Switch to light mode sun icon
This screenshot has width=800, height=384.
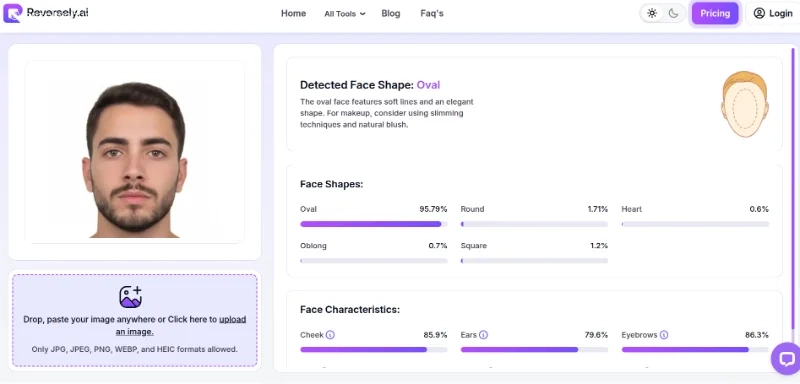coord(652,13)
